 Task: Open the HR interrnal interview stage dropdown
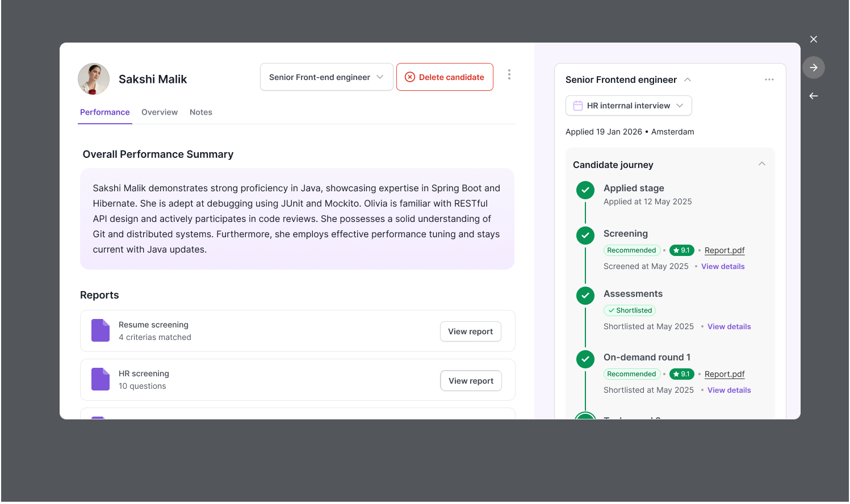[629, 106]
